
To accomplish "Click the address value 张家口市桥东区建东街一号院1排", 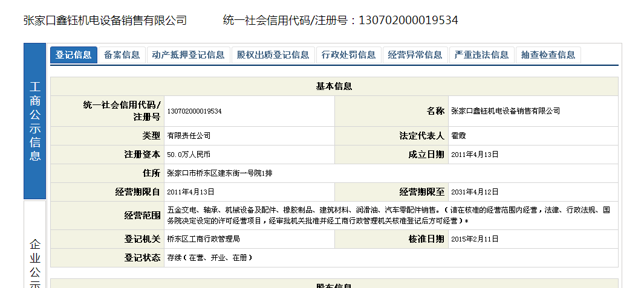I will tap(220, 173).
